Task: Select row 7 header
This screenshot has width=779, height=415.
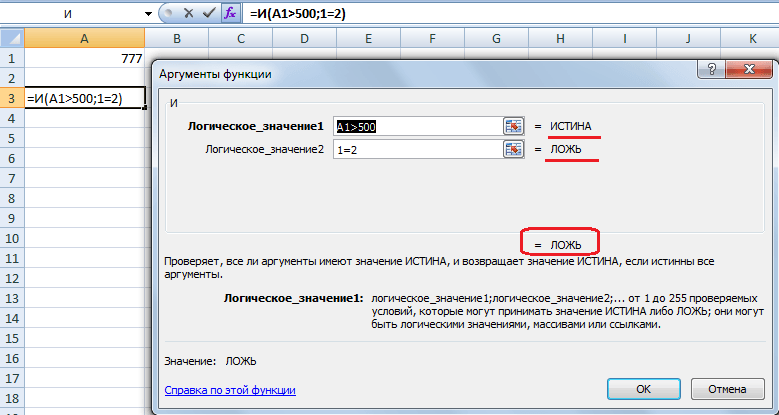Action: (x=12, y=178)
